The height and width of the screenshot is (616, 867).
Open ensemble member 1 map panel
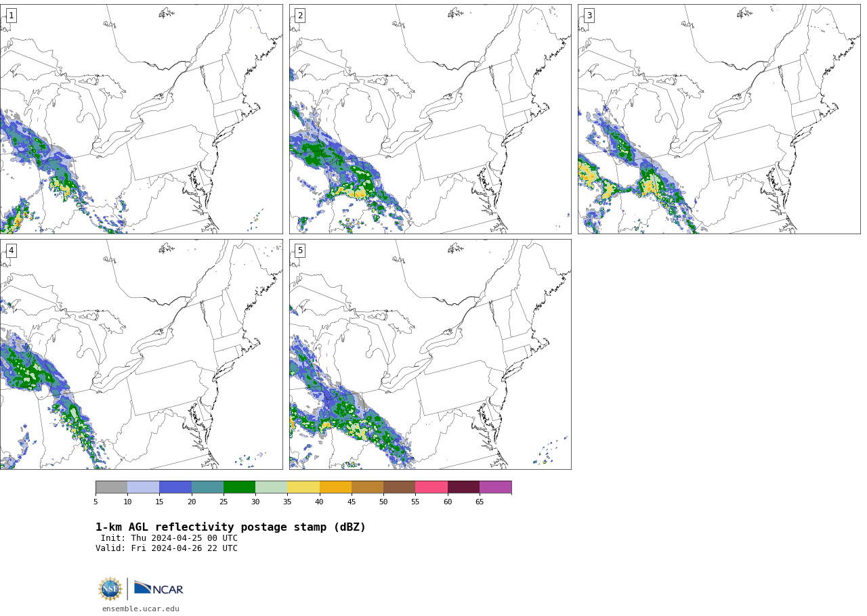coord(141,119)
